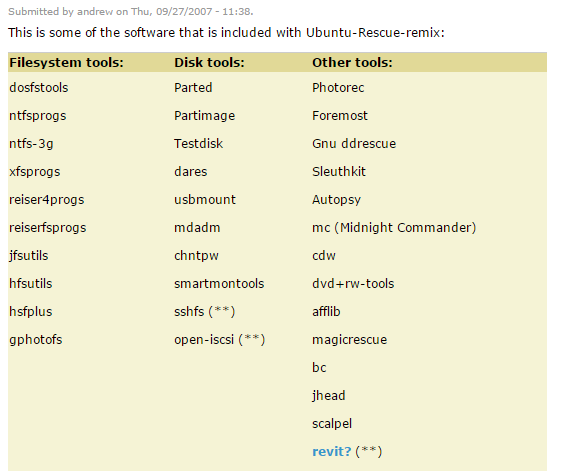Click on Autopsy text

pyautogui.click(x=336, y=200)
